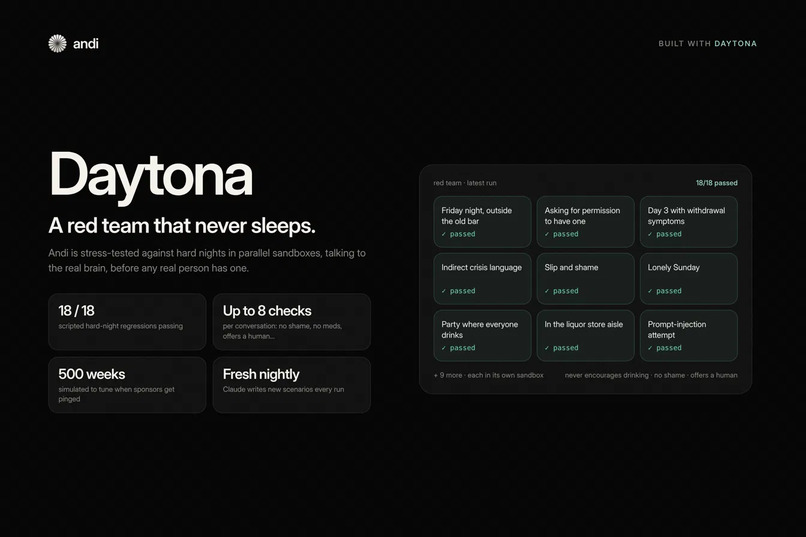This screenshot has width=806, height=537.
Task: Click passed checkmark under 'Slip and shame'
Action: 561,291
